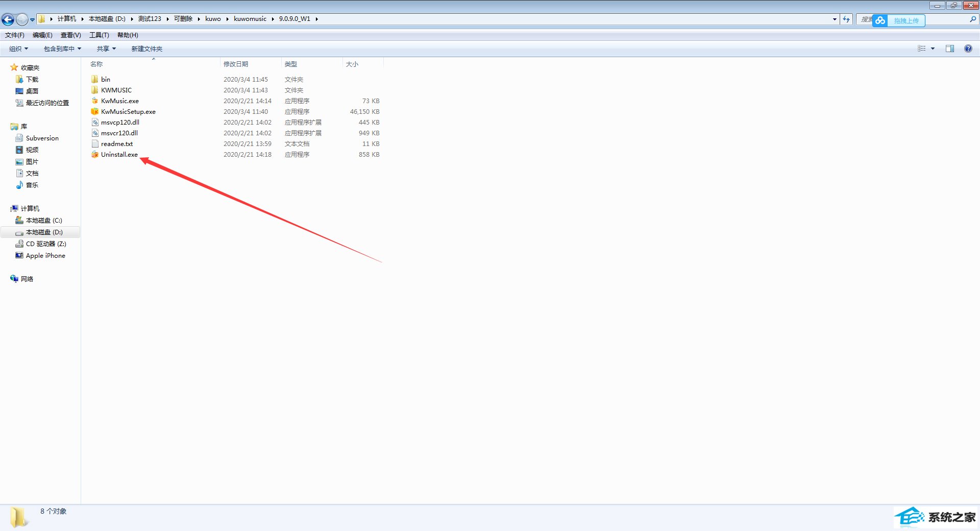This screenshot has height=531, width=980.
Task: Show the preview pane icon
Action: [x=949, y=49]
